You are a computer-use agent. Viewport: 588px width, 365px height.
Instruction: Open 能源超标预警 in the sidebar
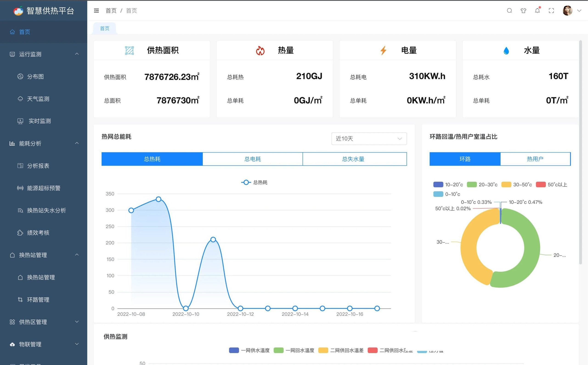pos(43,188)
